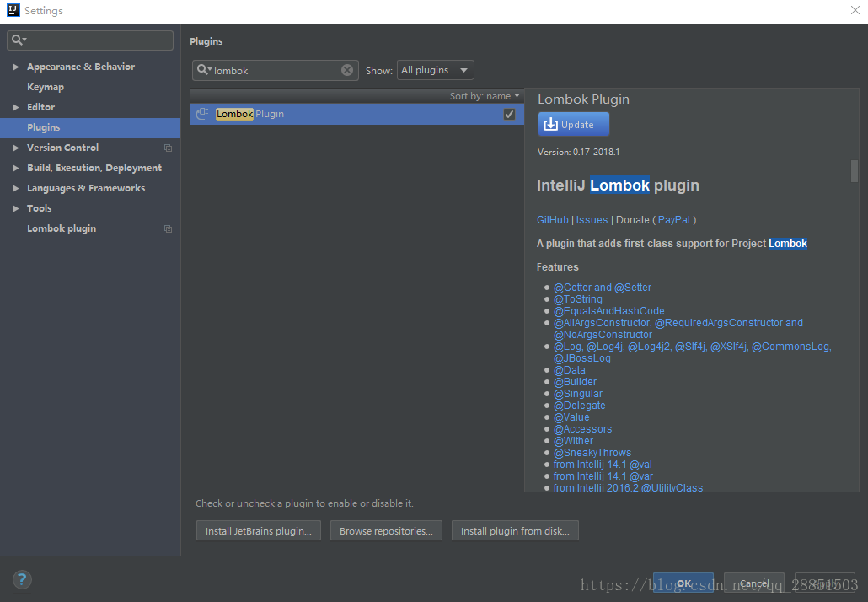Toggle the Lombok Plugin enabled checkbox
This screenshot has width=868, height=602.
click(509, 114)
